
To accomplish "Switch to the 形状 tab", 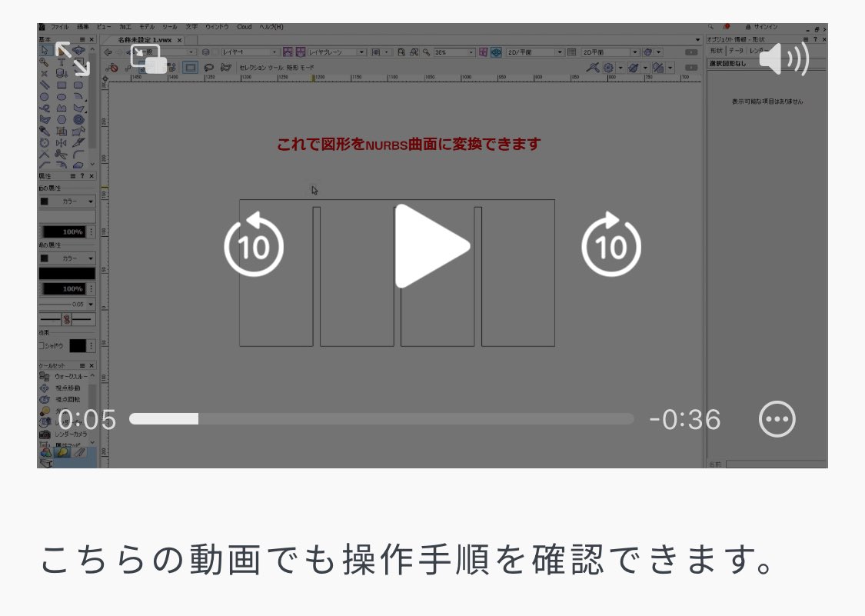I will point(716,51).
